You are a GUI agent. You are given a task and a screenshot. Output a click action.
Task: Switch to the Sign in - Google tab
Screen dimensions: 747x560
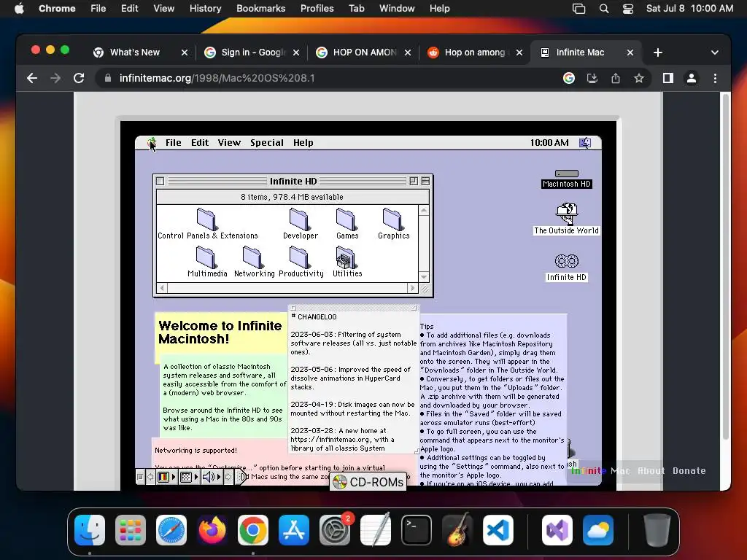(252, 52)
